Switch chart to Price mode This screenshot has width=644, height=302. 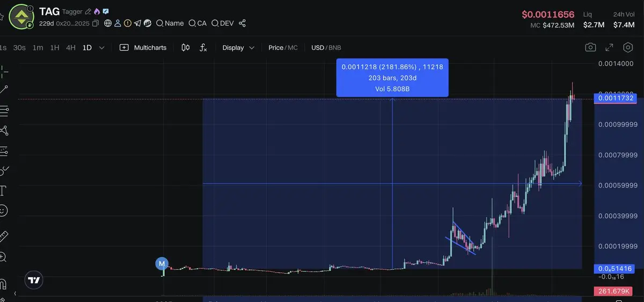[276, 48]
